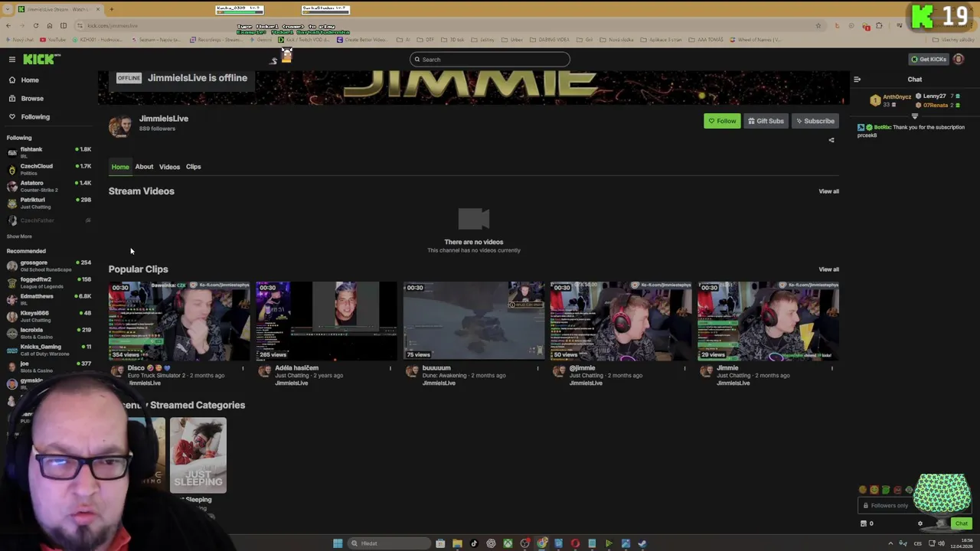Open JimmieIsLive channel avatar

pyautogui.click(x=120, y=126)
